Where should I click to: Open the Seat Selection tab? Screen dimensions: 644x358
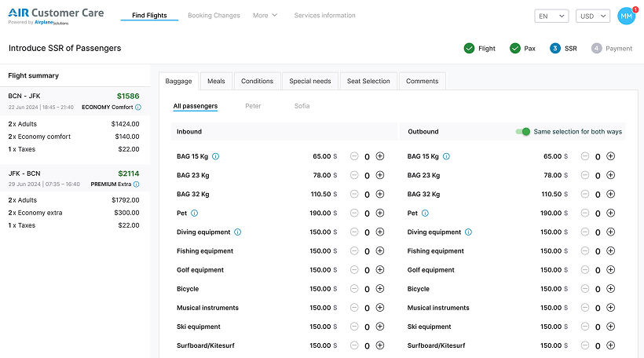[x=368, y=81]
